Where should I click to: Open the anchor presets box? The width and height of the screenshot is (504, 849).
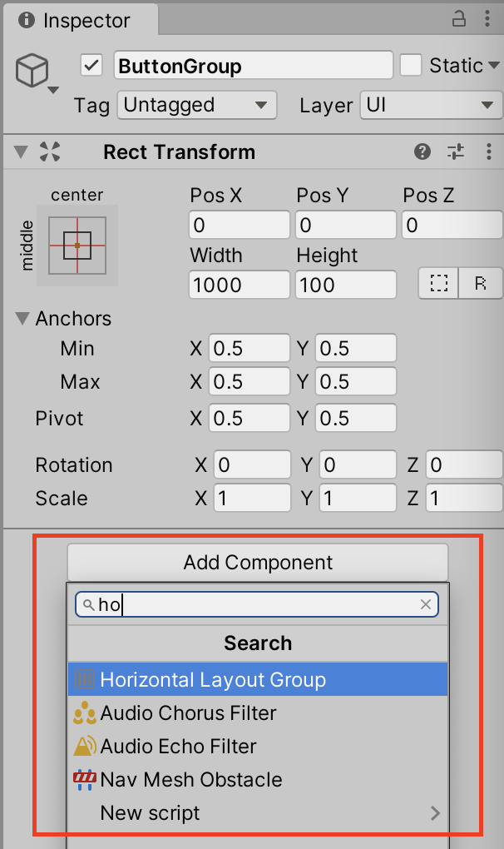(x=77, y=246)
